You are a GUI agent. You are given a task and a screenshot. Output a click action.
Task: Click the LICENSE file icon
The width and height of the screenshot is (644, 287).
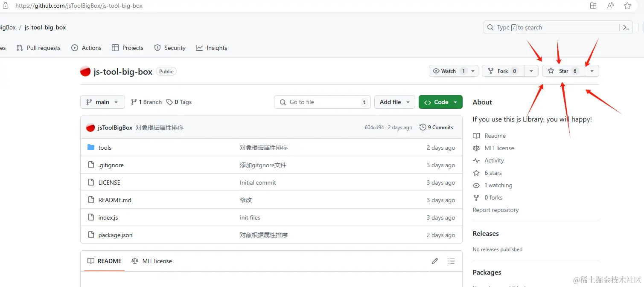(90, 182)
